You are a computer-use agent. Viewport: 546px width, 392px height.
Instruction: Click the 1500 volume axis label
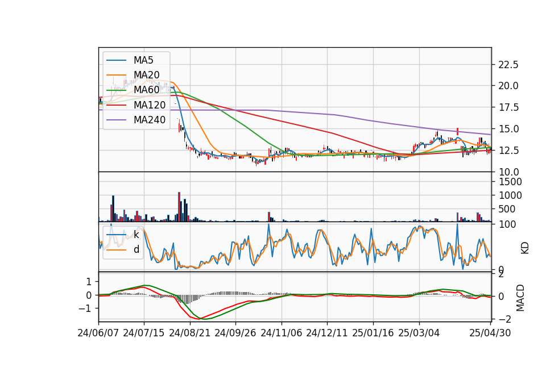point(510,182)
